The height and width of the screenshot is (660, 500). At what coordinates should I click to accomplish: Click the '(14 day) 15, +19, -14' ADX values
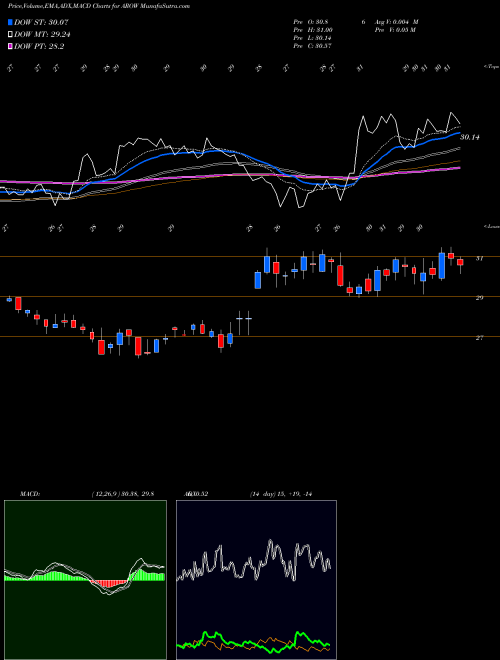tap(281, 494)
